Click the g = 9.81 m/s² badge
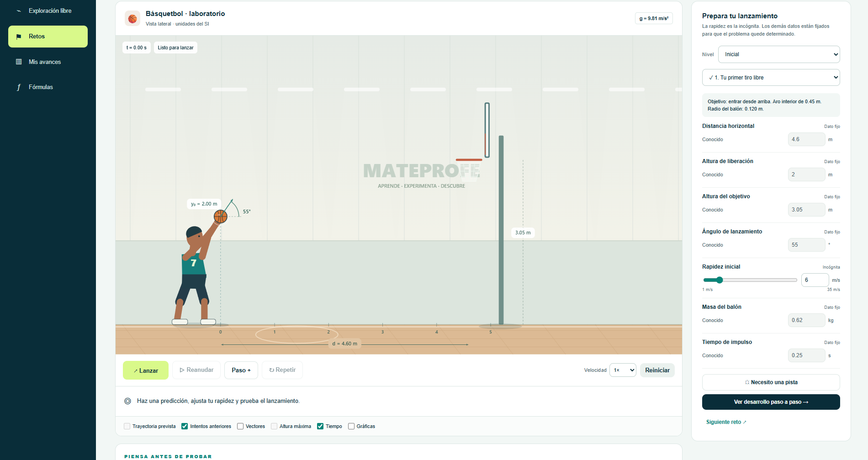 point(654,18)
